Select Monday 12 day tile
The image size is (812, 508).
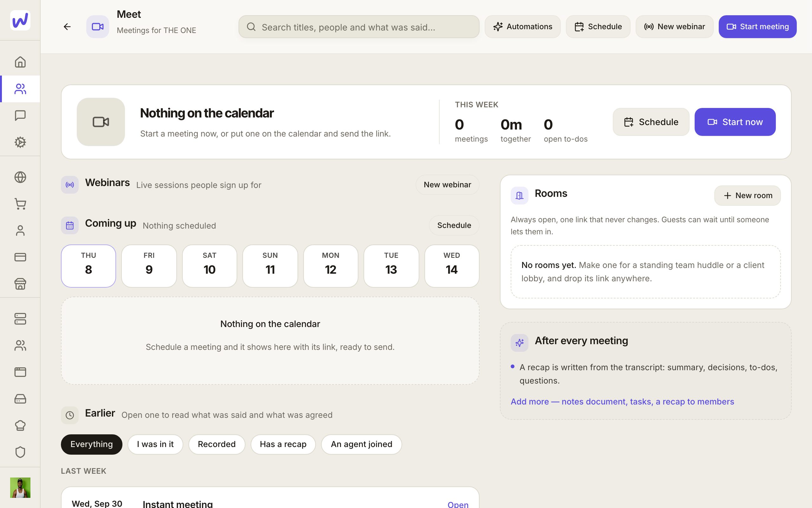331,266
